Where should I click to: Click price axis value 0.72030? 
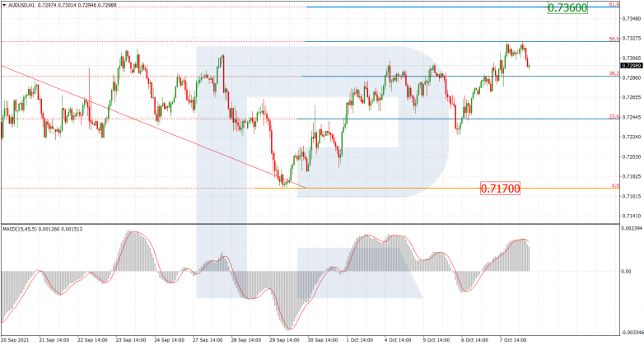(632, 157)
